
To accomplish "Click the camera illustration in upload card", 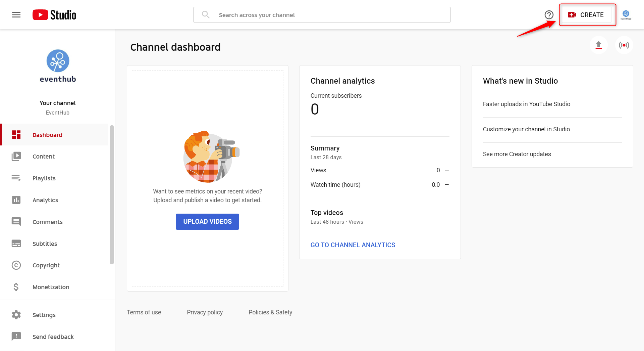I will [211, 157].
